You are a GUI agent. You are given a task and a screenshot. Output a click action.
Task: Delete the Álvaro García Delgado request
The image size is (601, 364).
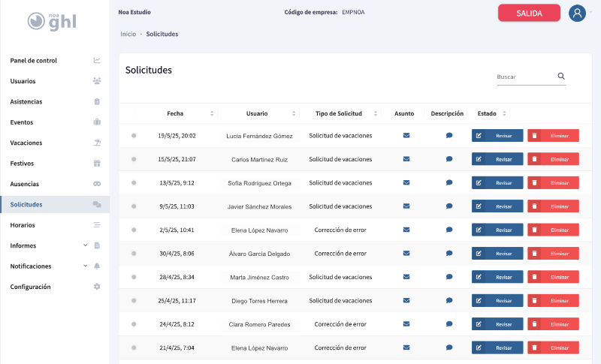[x=553, y=254]
